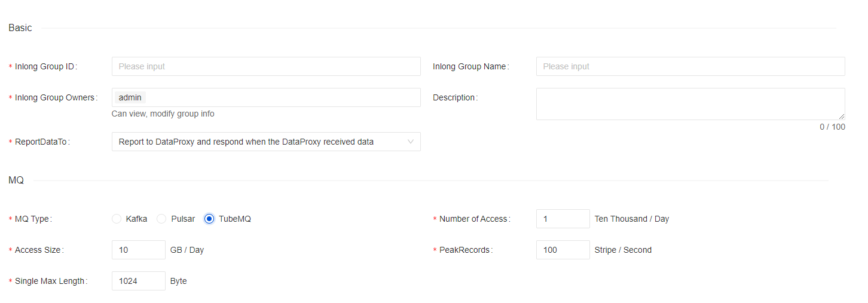Click the Number of Access input
Screen dimensions: 868x303
click(563, 219)
